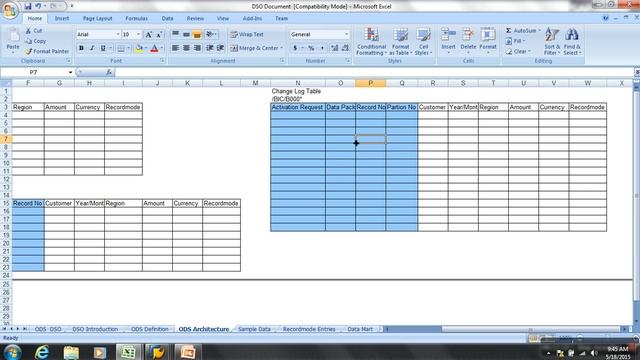Switch to the Page Layout ribbon tab
This screenshot has height=360, width=640.
97,18
